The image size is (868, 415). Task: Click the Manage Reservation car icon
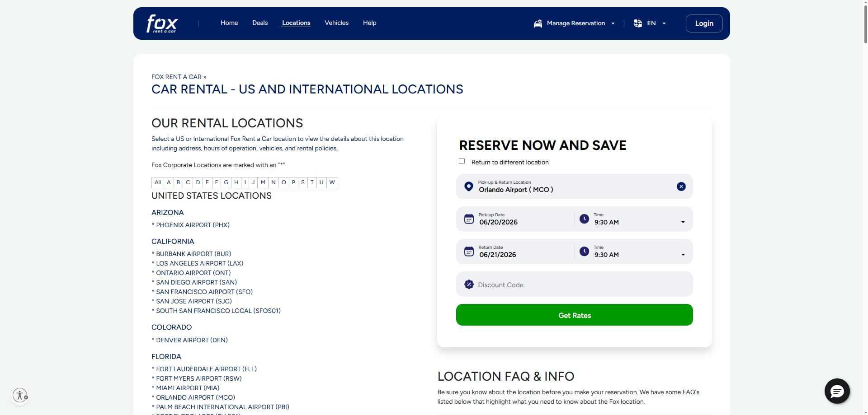[x=538, y=23]
